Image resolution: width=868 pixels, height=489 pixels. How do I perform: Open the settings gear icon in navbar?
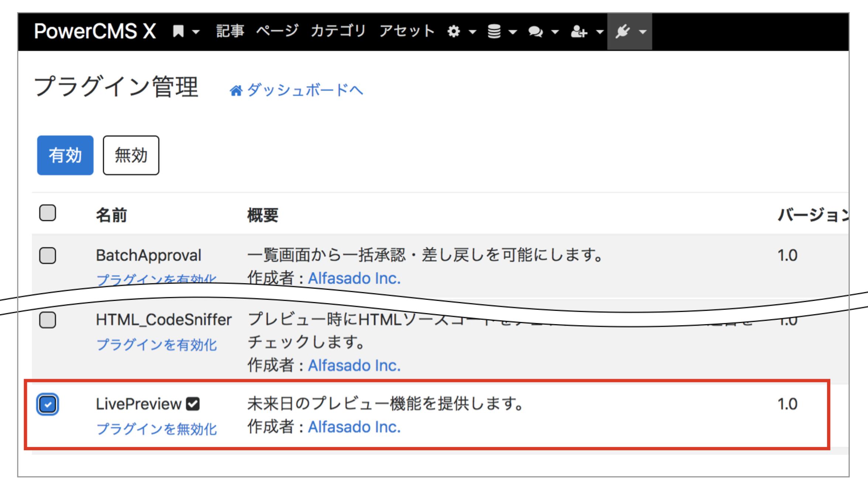453,32
